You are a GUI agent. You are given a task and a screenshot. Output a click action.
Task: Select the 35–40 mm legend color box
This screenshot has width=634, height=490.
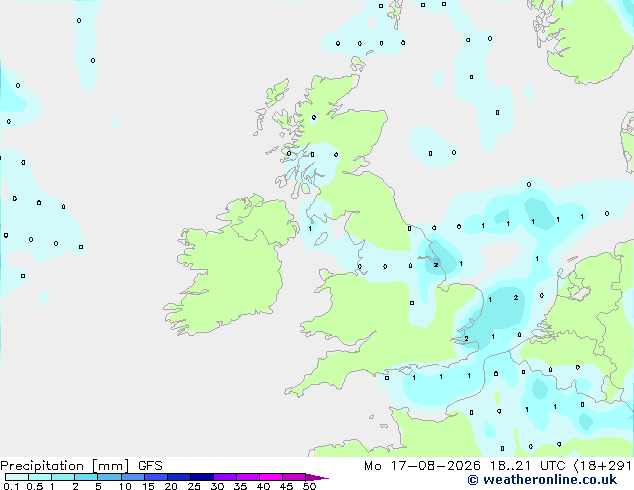click(x=248, y=477)
